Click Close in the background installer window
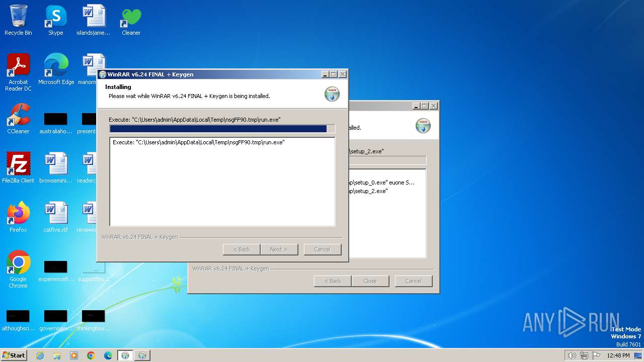644x362 pixels. tap(370, 281)
